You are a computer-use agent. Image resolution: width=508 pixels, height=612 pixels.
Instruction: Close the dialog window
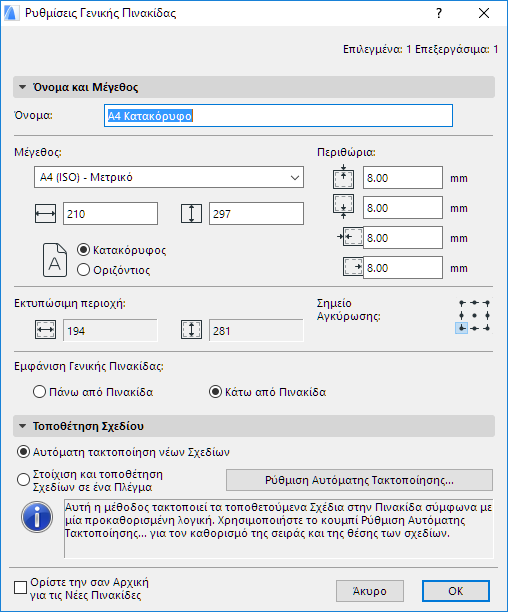click(484, 13)
